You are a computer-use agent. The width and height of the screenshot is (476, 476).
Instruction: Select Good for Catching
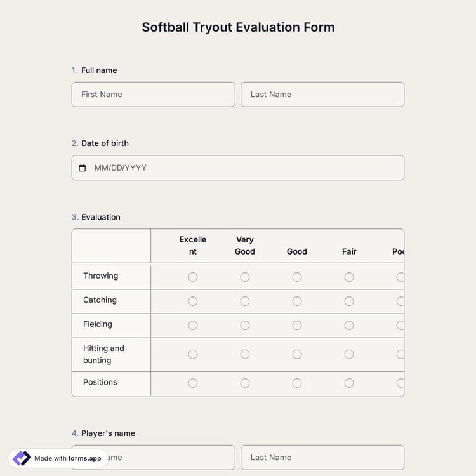pos(297,301)
